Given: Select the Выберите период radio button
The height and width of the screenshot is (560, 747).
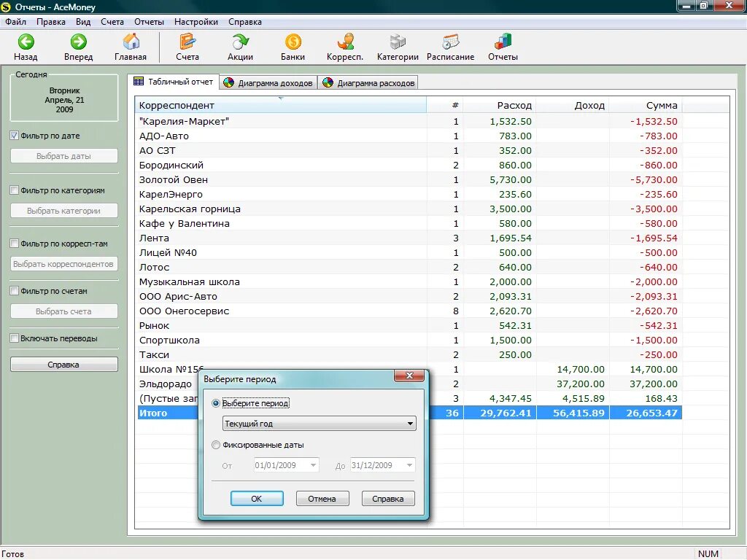Looking at the screenshot, I should tap(216, 403).
